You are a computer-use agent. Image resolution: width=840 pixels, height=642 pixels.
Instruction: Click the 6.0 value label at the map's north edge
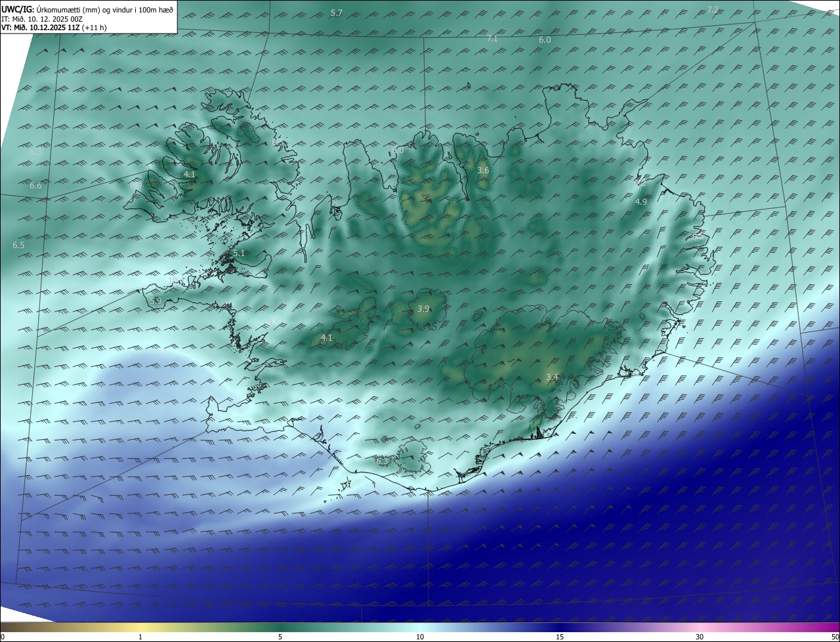point(545,40)
